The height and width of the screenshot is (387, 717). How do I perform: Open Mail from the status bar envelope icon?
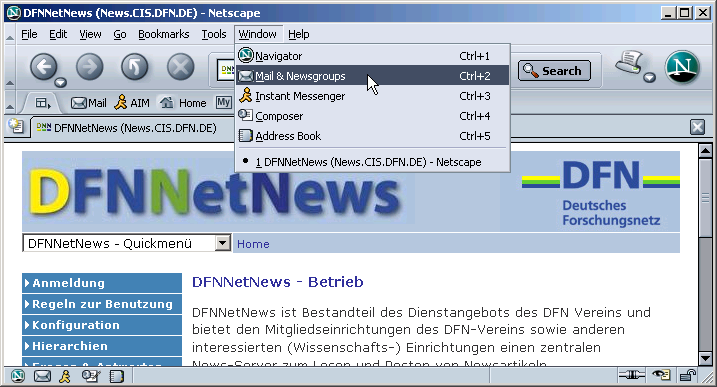[42, 376]
